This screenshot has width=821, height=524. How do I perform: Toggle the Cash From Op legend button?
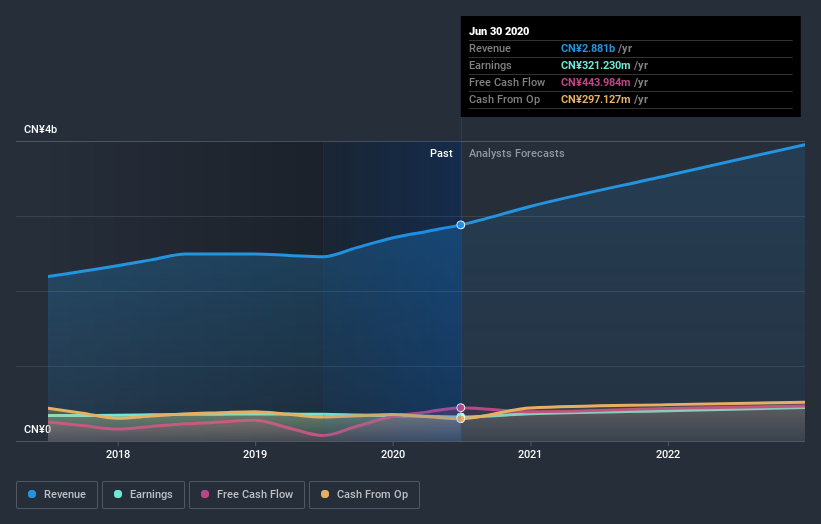(364, 495)
